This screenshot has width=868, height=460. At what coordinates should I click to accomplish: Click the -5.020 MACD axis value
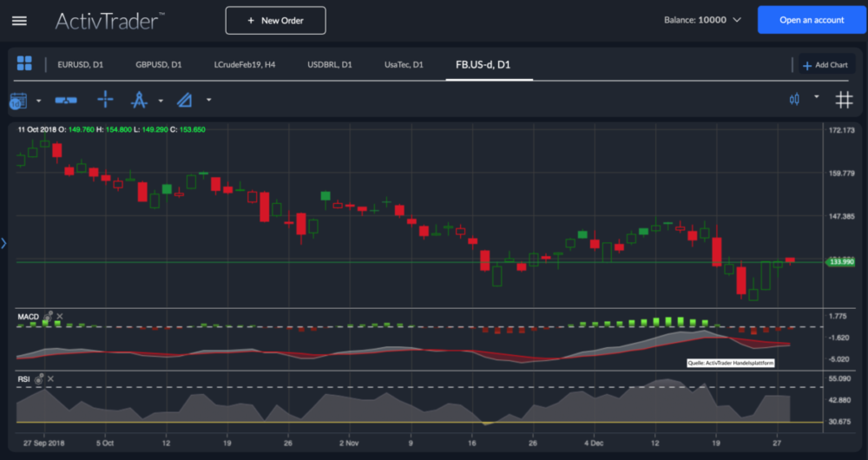(x=839, y=358)
